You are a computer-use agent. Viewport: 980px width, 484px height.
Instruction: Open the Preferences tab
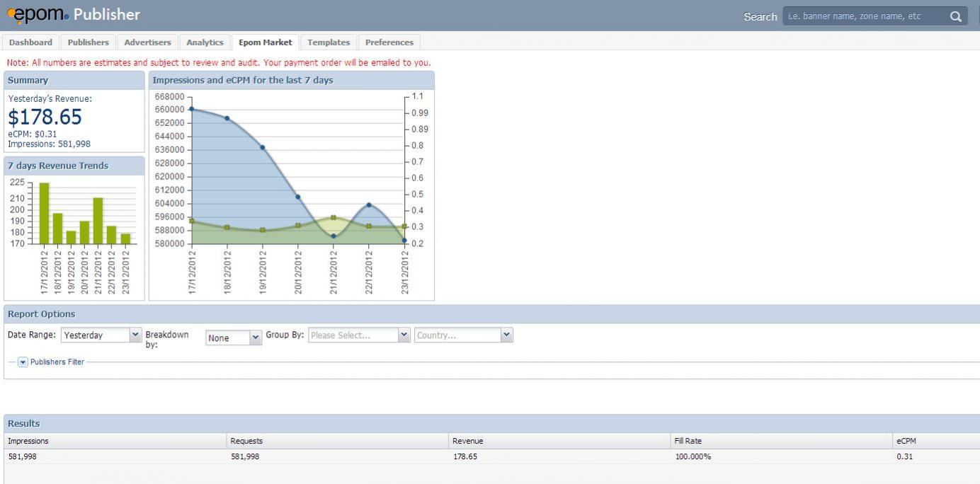(x=389, y=42)
